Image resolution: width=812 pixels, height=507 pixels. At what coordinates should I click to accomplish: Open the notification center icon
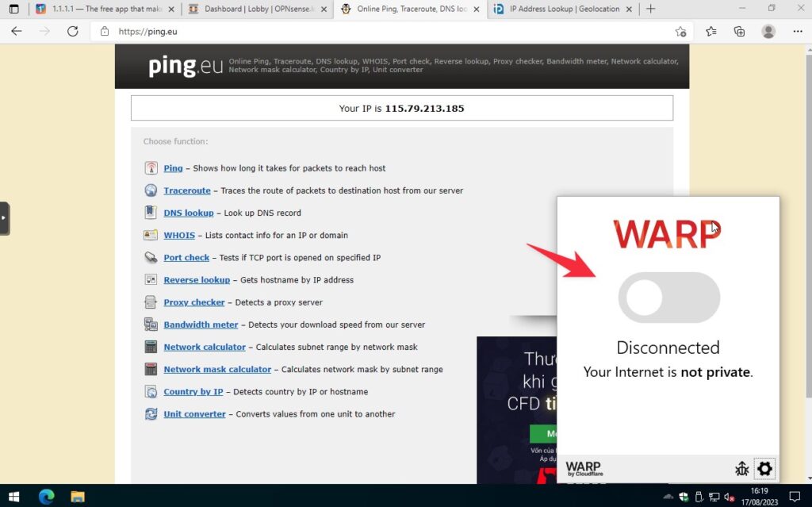coord(795,497)
